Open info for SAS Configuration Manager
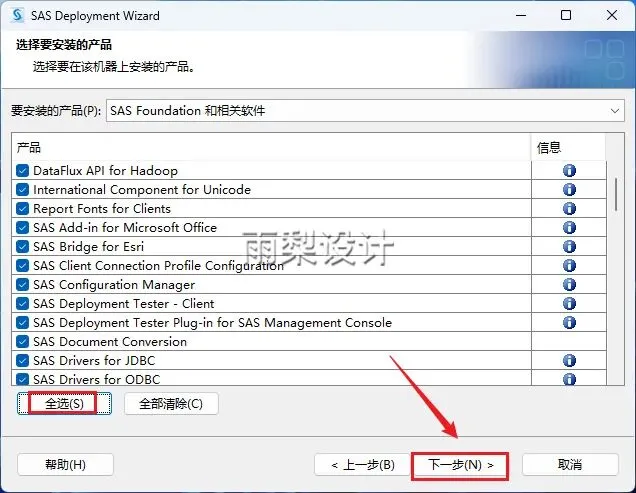Screen dimensions: 636x493 click(x=569, y=284)
